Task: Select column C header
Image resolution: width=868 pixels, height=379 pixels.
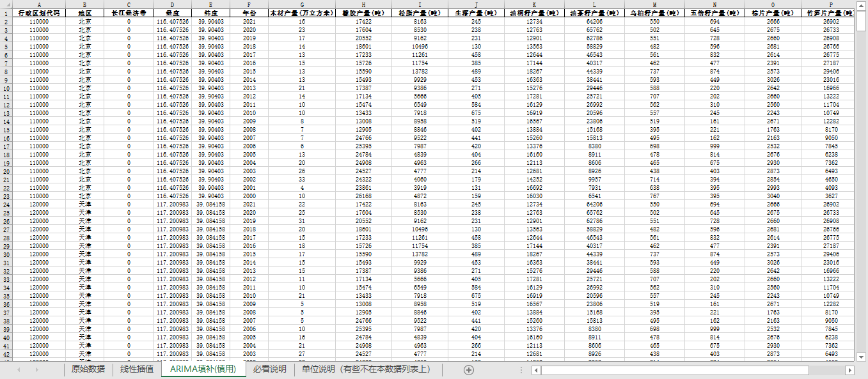Action: pos(128,4)
